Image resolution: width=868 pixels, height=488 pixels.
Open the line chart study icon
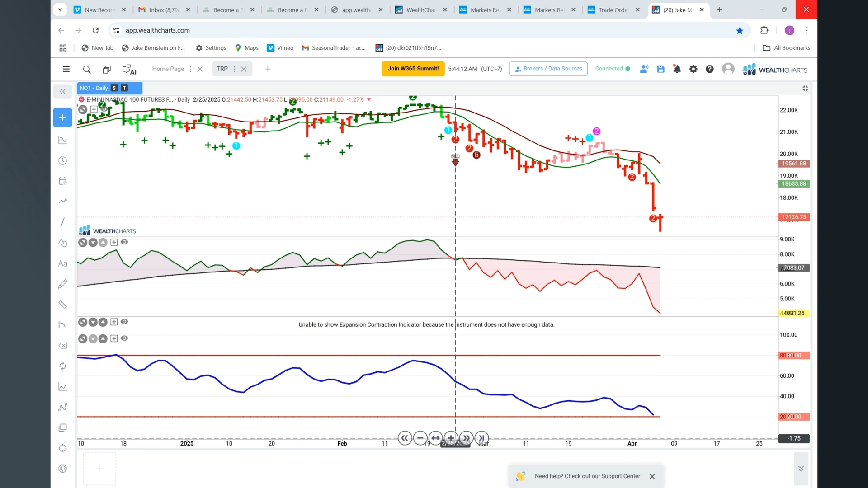point(63,387)
